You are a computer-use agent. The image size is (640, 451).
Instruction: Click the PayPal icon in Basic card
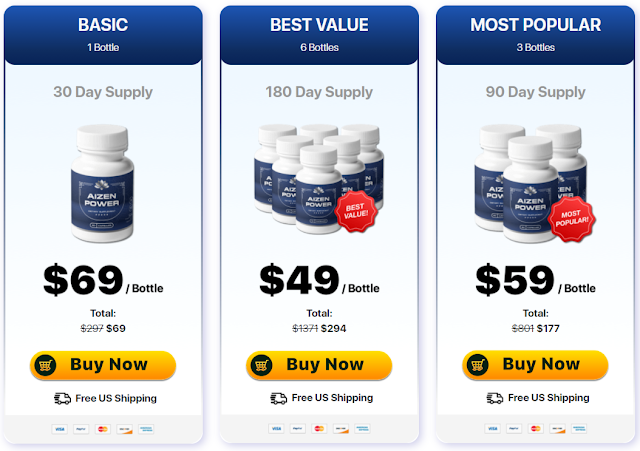pos(81,429)
